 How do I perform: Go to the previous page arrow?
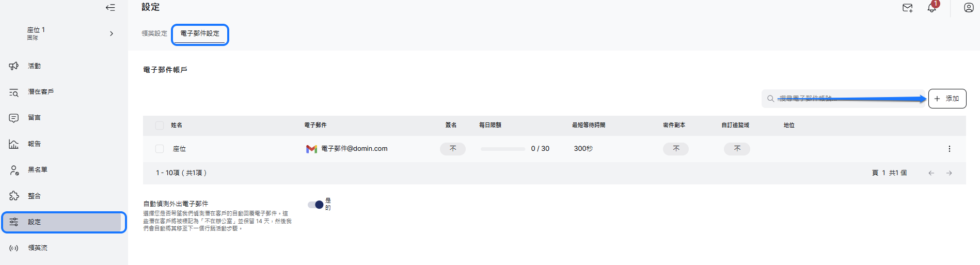[x=931, y=173]
